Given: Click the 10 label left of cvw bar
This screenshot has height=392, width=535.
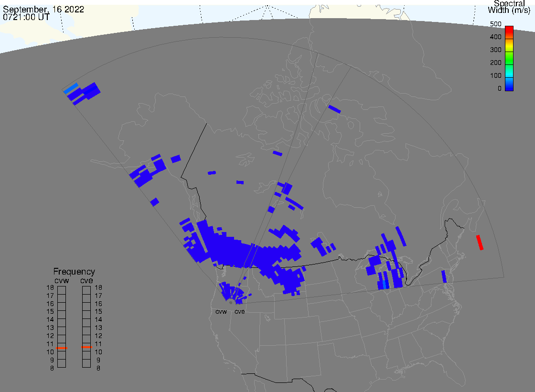Looking at the screenshot, I should (50, 352).
